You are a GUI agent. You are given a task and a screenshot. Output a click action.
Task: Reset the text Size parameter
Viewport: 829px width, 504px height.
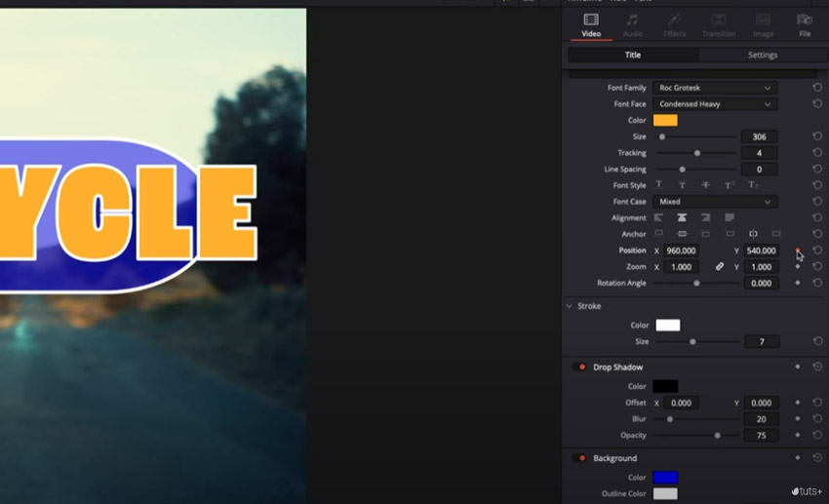point(817,136)
